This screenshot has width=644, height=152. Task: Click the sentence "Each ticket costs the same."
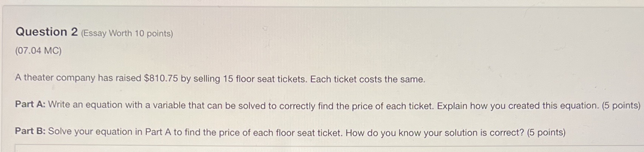tap(368, 79)
